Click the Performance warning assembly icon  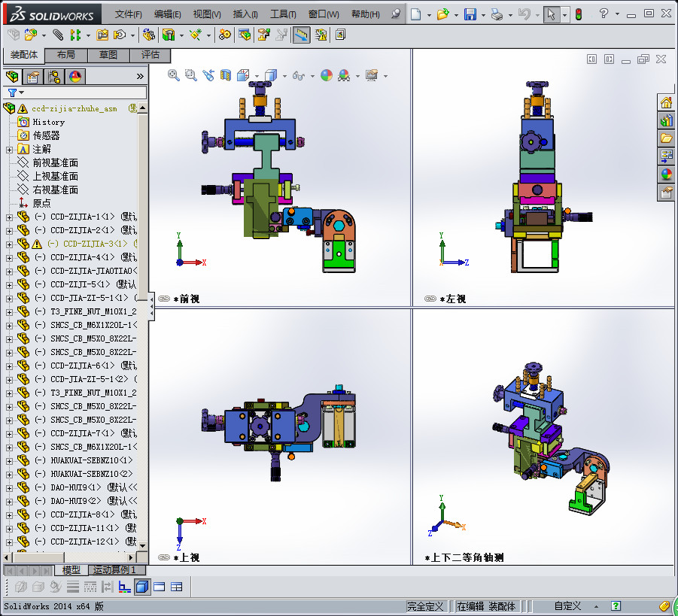tap(321, 35)
